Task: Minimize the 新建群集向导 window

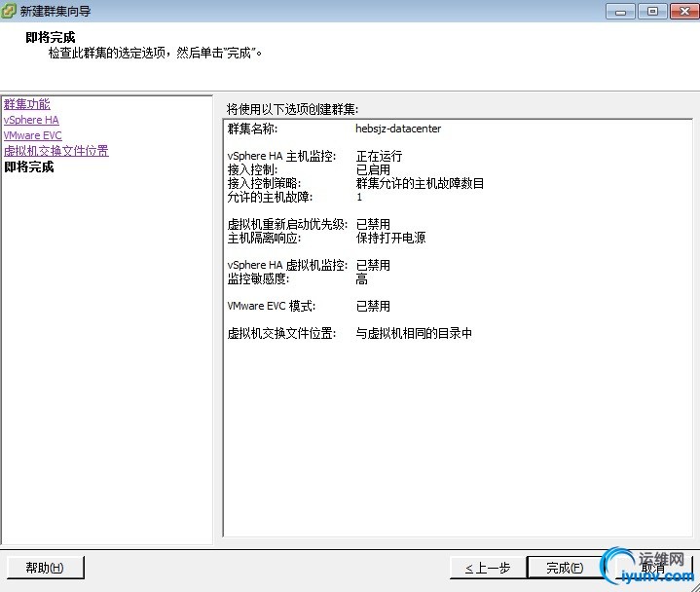Action: [620, 11]
